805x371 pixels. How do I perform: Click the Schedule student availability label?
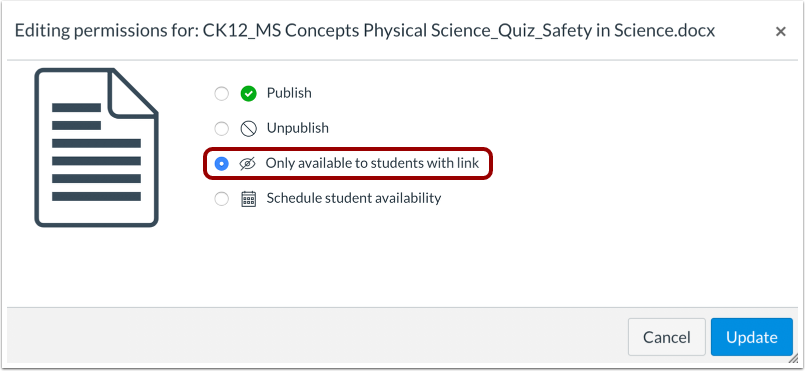point(354,198)
